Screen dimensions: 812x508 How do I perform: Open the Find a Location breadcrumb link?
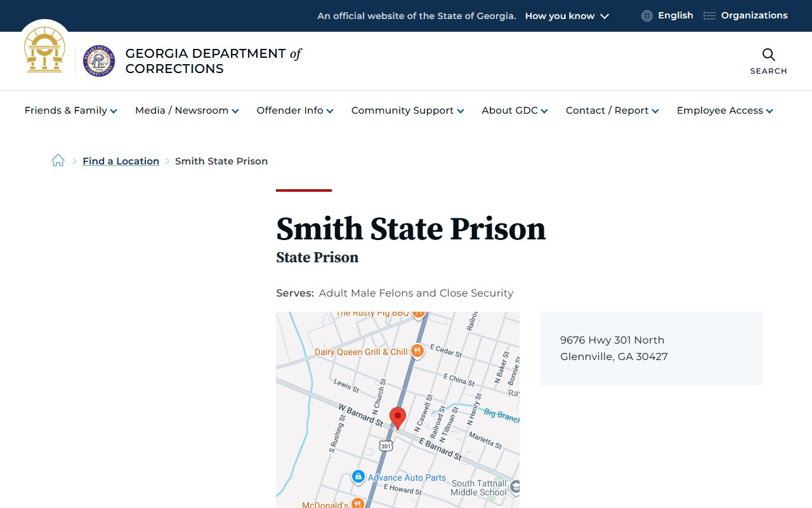pos(121,161)
